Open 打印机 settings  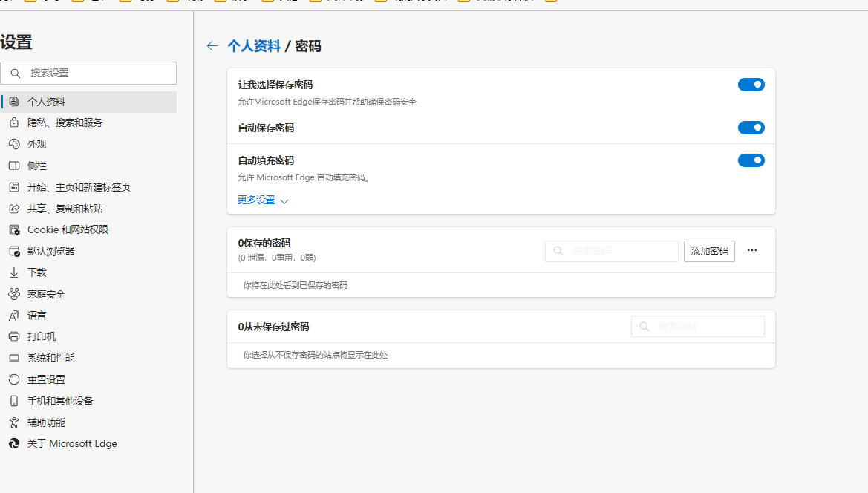tap(88, 336)
